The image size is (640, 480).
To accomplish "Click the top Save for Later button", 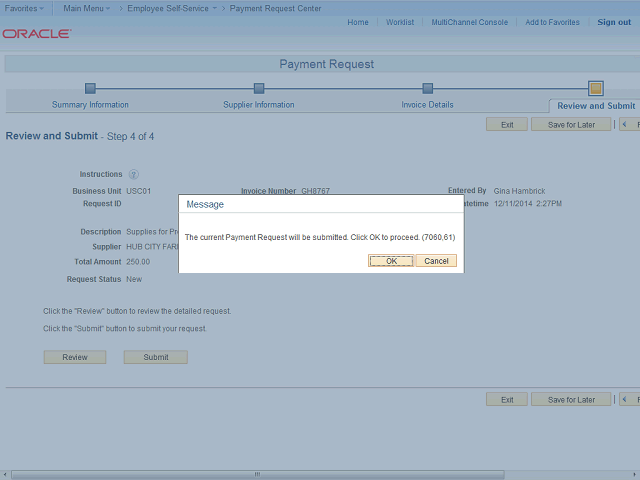I will pyautogui.click(x=571, y=124).
